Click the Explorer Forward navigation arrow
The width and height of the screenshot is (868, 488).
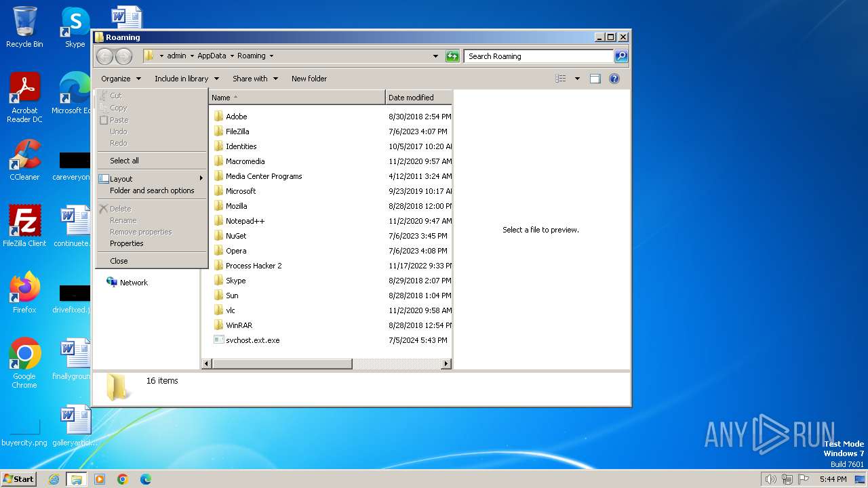(123, 56)
